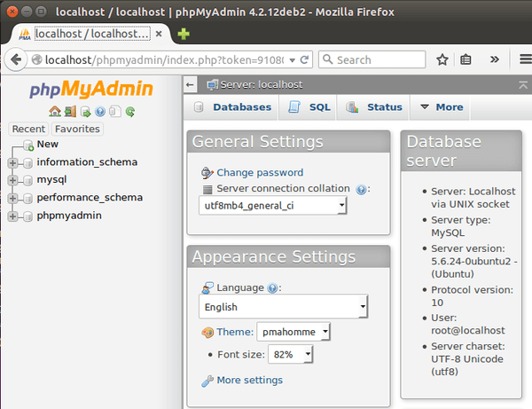Show more Firefox tools chevron

tap(495, 59)
